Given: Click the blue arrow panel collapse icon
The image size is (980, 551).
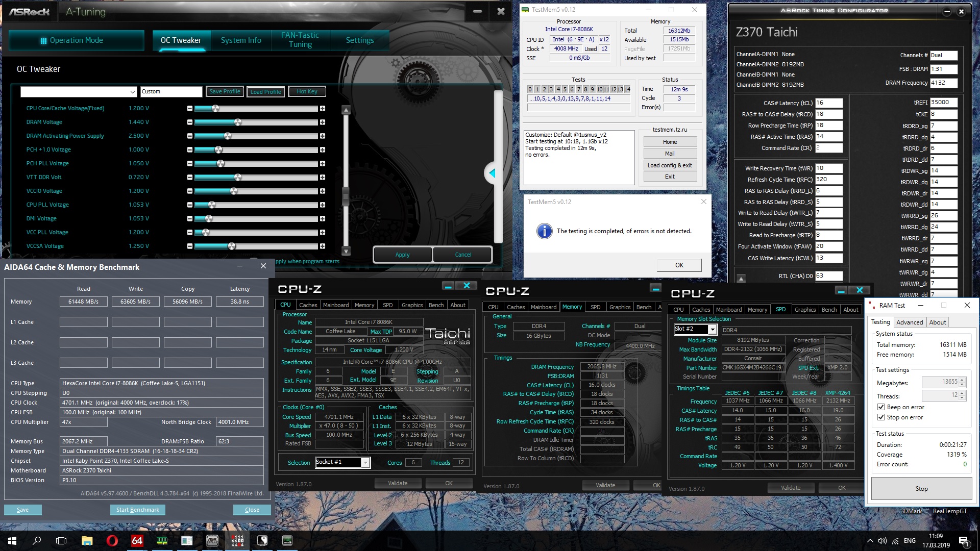Looking at the screenshot, I should (492, 173).
